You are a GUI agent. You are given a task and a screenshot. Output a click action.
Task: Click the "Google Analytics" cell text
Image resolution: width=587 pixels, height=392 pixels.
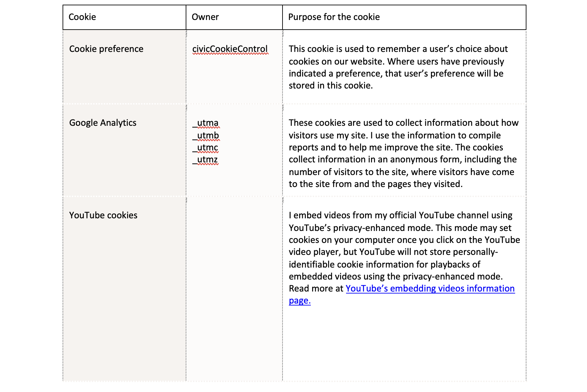[102, 123]
